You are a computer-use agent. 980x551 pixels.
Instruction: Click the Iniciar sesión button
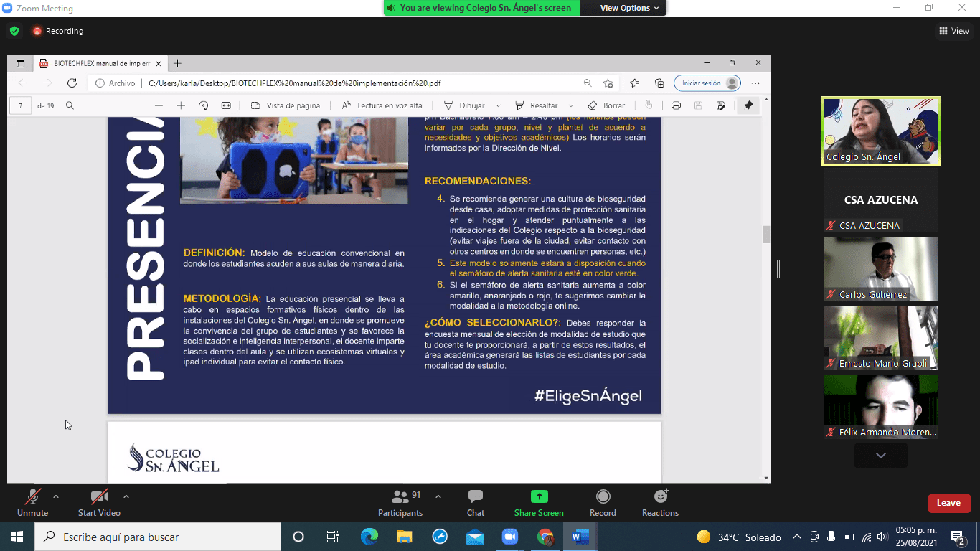pos(707,83)
